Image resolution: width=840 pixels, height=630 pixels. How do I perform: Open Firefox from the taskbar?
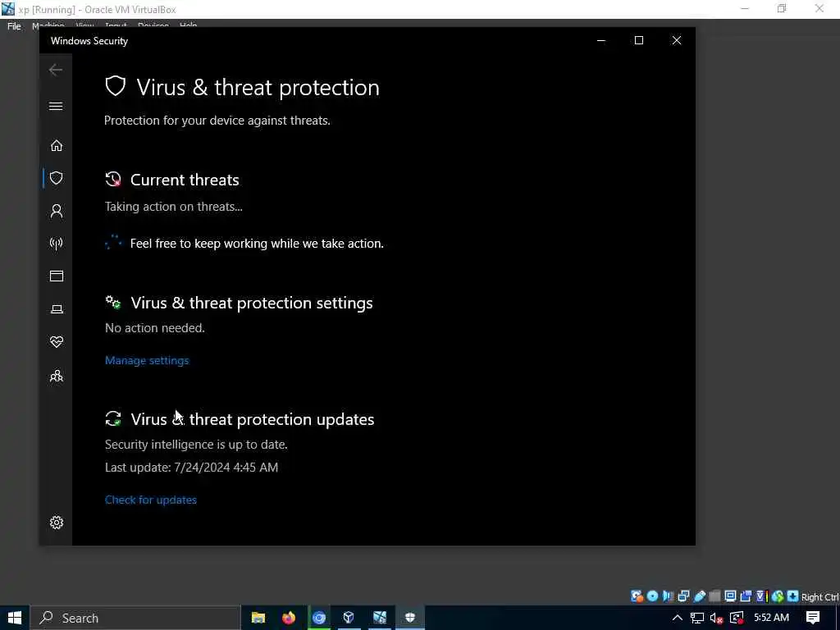(x=288, y=618)
